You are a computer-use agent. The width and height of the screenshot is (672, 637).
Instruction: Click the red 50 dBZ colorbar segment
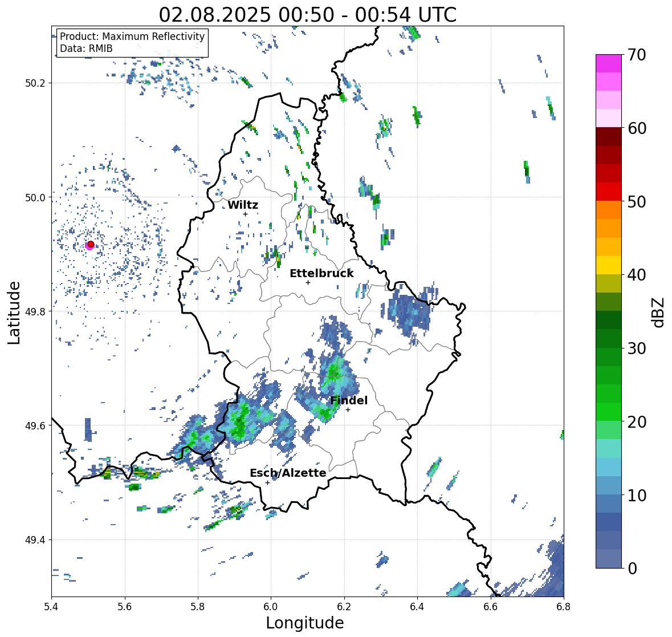pyautogui.click(x=609, y=192)
